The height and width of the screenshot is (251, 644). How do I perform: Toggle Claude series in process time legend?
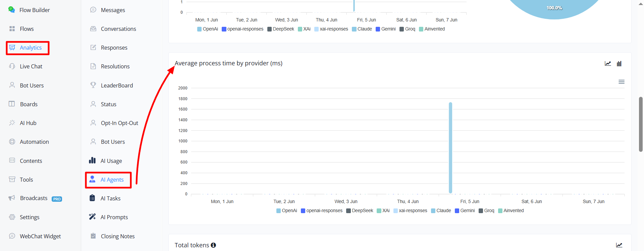coord(441,211)
